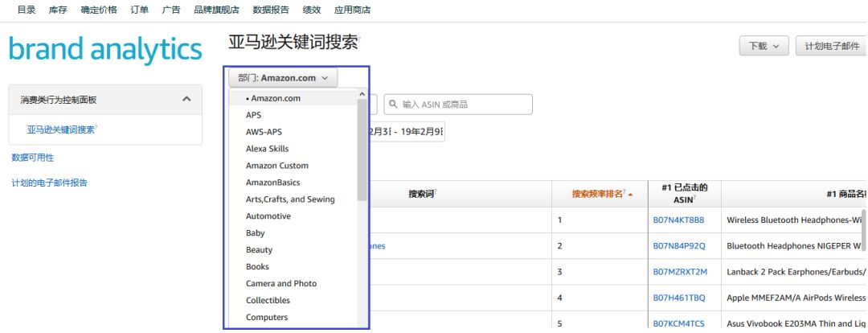Collapse the 消费类行为控制面板 panel chevron
This screenshot has width=868, height=333.
tap(186, 99)
